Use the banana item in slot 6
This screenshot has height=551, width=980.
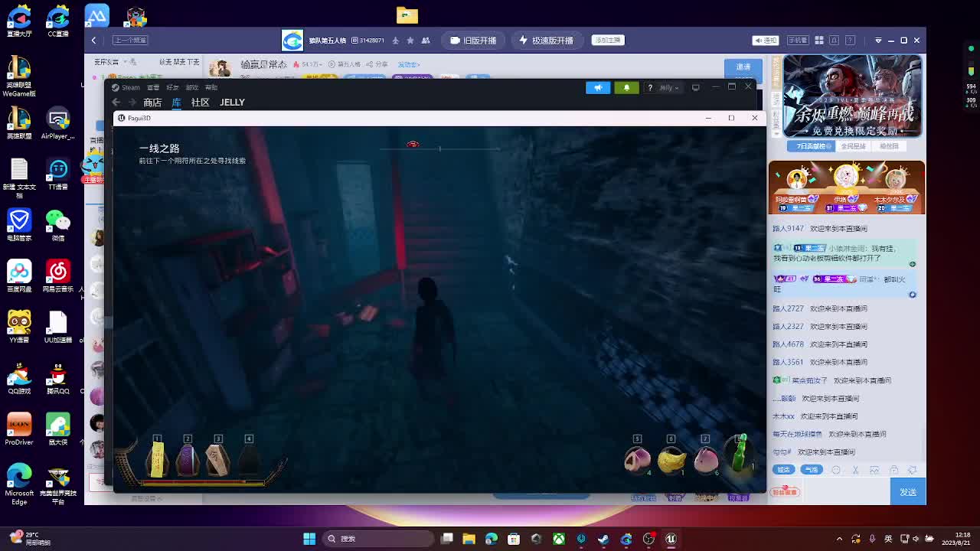coord(671,460)
